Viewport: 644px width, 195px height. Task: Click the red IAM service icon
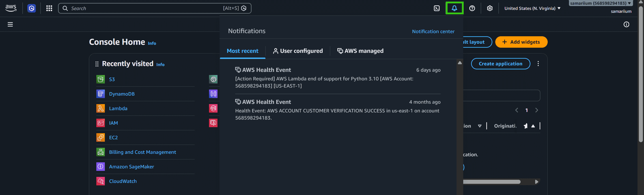click(x=101, y=123)
